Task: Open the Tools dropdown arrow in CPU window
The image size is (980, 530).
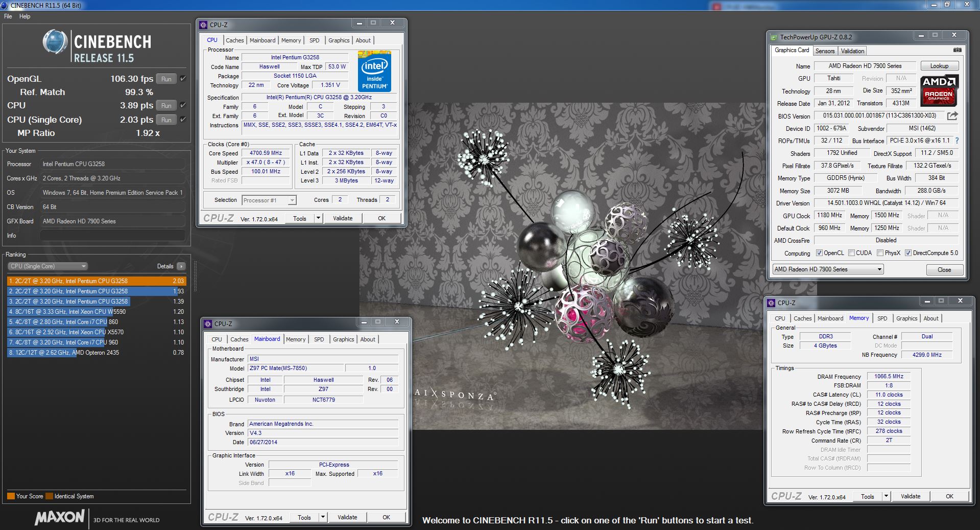Action: pos(318,218)
